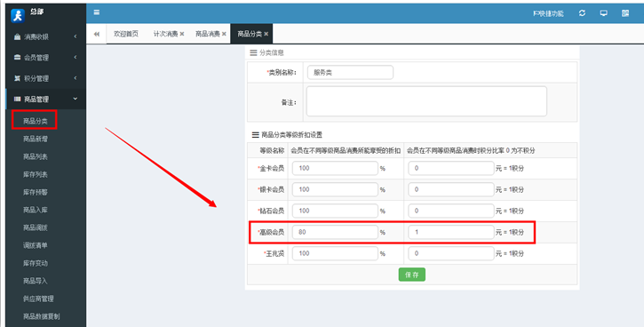Click the 金卡会员 points ratio field
The image size is (644, 327).
click(x=451, y=168)
